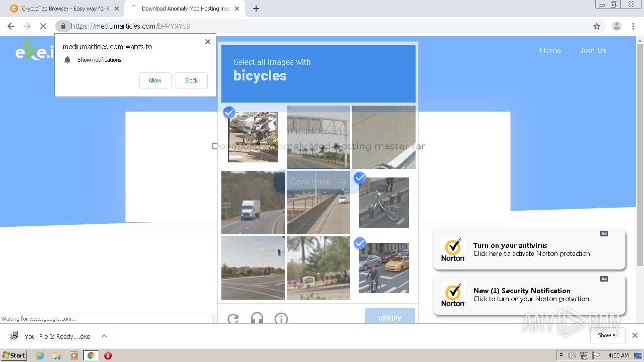
Task: Open a new tab with the plus button
Action: point(256,9)
